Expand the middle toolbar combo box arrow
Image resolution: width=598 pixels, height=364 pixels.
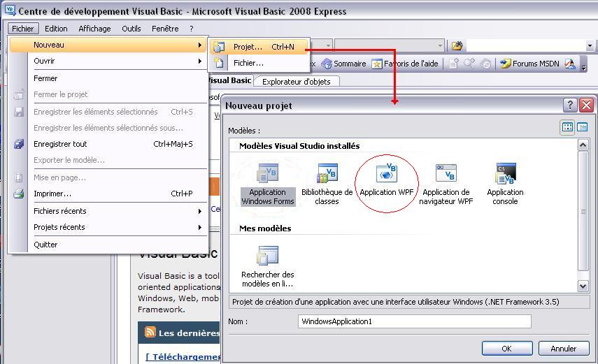[440, 46]
